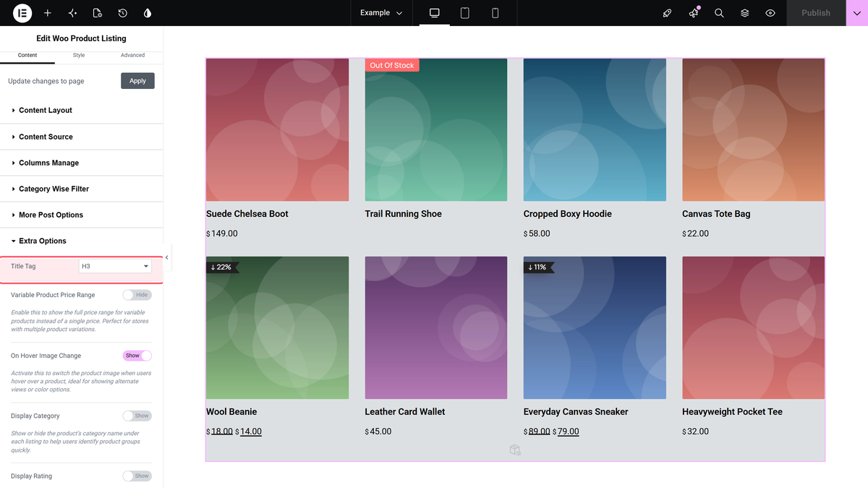Click the Apply button

tap(137, 81)
